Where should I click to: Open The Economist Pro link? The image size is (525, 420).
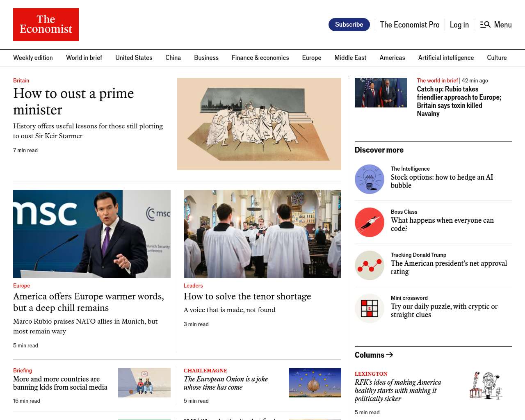(x=409, y=25)
